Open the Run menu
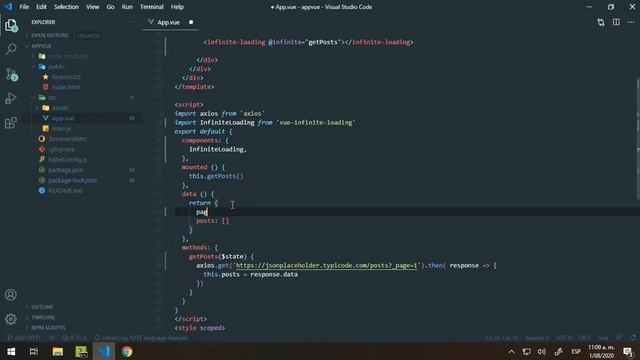640x360 pixels. pyautogui.click(x=127, y=7)
